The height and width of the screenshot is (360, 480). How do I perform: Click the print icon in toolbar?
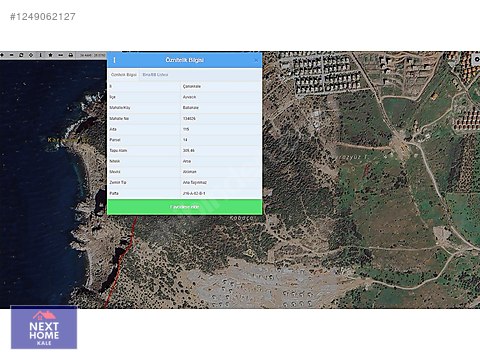71,55
